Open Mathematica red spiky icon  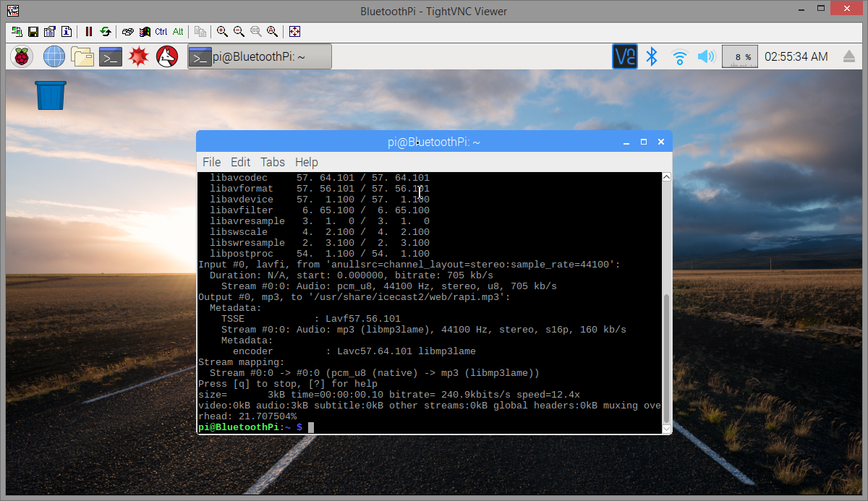pyautogui.click(x=139, y=56)
